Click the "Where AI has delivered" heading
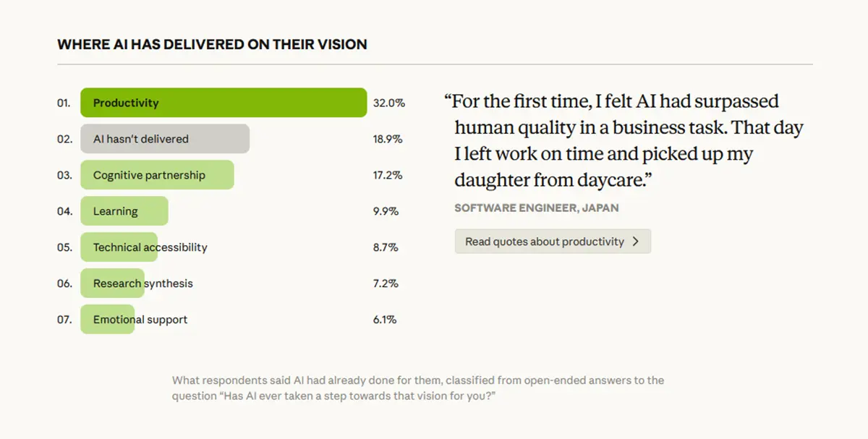 pyautogui.click(x=212, y=44)
